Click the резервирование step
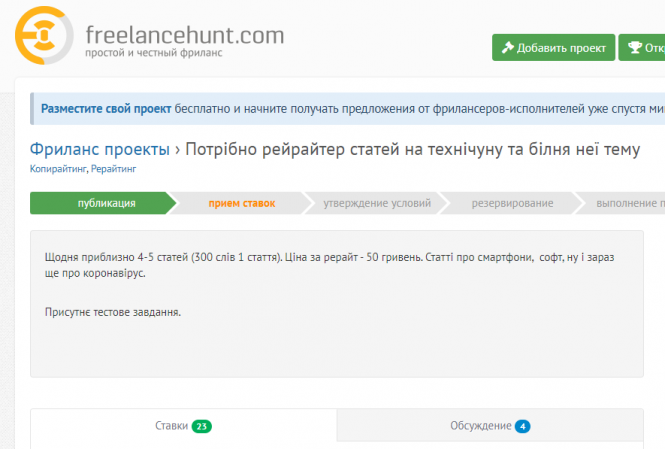The height and width of the screenshot is (449, 665). [x=513, y=203]
